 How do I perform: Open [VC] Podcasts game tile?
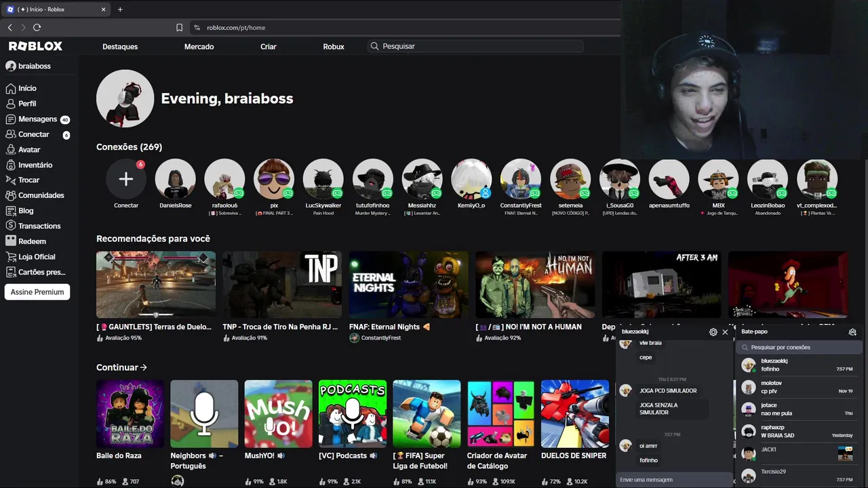pyautogui.click(x=353, y=413)
